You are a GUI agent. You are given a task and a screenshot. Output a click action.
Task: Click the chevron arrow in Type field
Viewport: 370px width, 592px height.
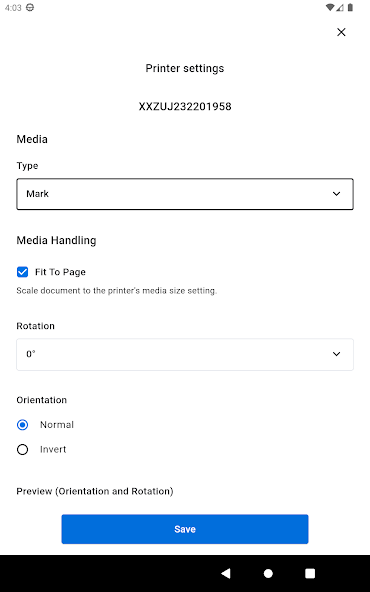[x=336, y=194]
